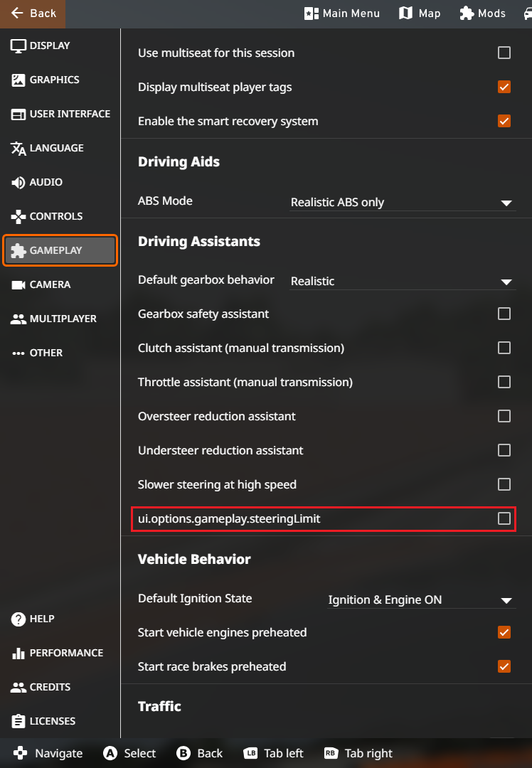Click the Multiplayer people icon
This screenshot has width=532, height=768.
(18, 319)
